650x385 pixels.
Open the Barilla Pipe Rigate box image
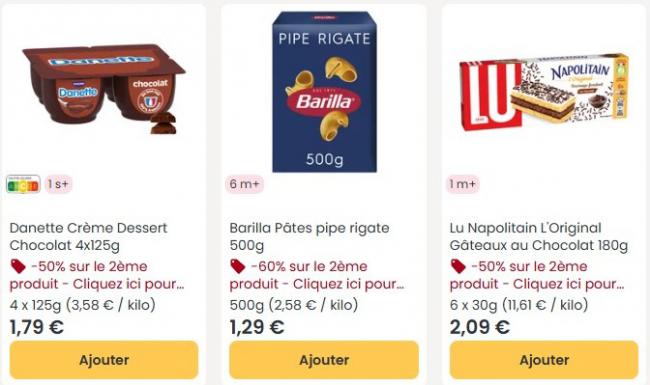click(x=324, y=92)
